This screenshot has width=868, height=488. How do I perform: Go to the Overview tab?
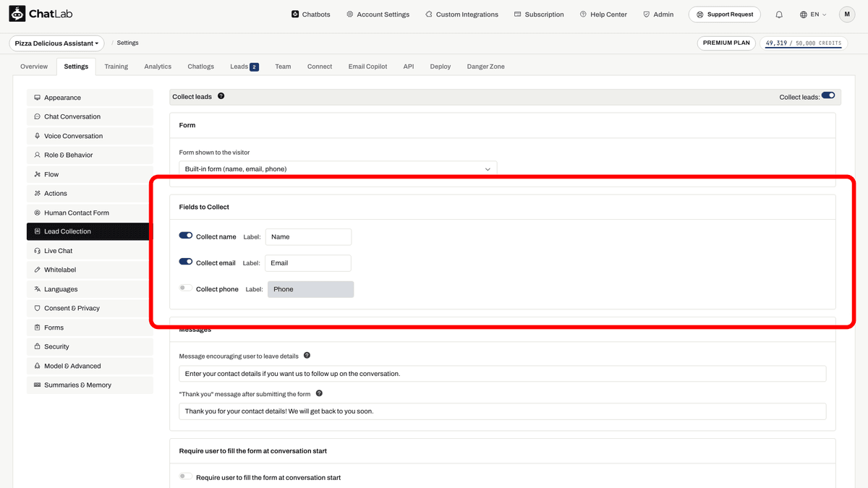pyautogui.click(x=34, y=67)
